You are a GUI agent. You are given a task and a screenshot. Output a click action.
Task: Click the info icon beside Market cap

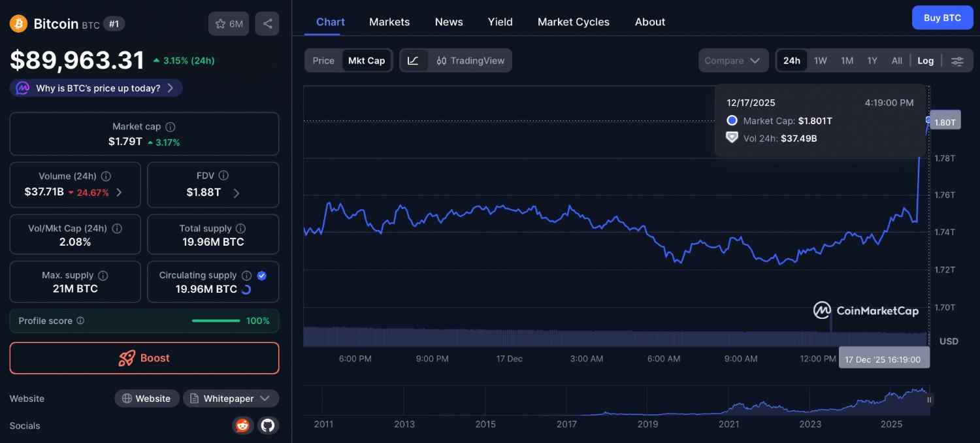pos(171,127)
